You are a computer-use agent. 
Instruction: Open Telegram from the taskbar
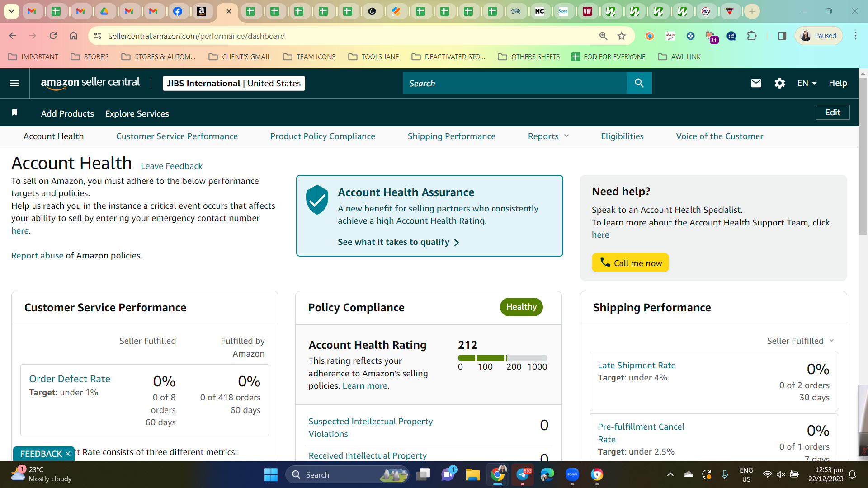coord(523,474)
